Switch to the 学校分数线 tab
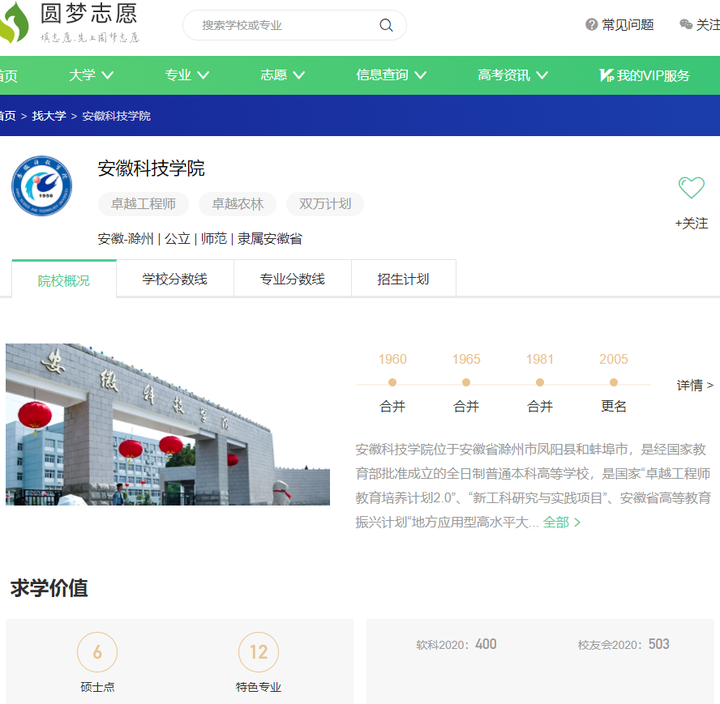The height and width of the screenshot is (704, 720). click(x=175, y=279)
